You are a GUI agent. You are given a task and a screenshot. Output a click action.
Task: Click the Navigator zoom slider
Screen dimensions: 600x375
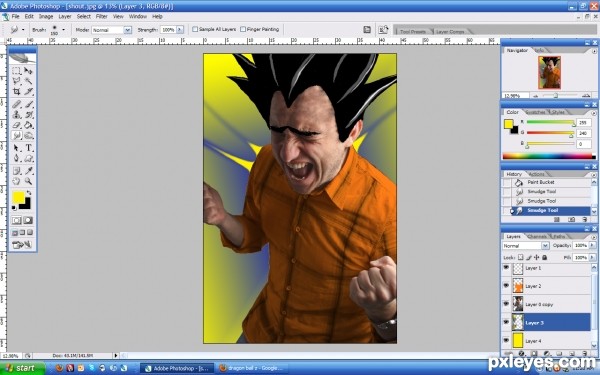click(556, 95)
